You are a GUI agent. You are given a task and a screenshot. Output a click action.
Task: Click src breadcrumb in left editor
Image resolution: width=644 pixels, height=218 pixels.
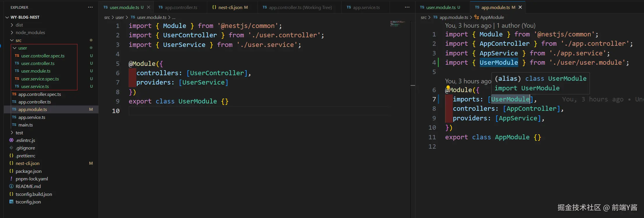pos(107,17)
